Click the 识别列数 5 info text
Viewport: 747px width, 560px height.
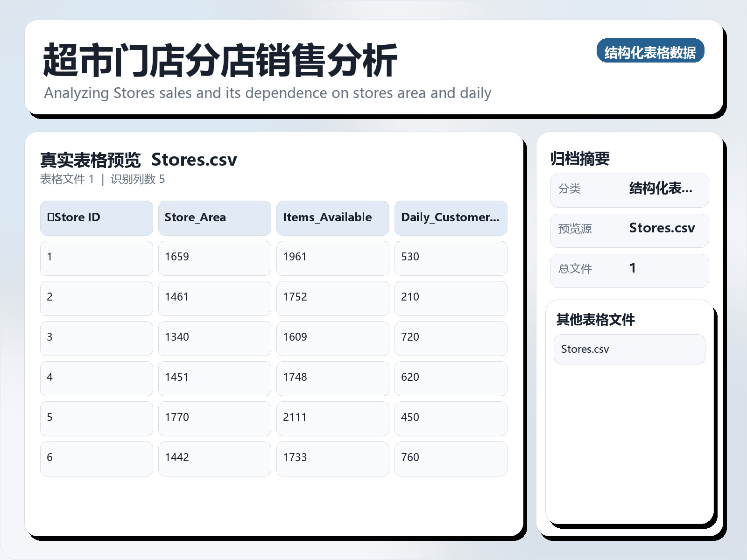click(x=138, y=179)
